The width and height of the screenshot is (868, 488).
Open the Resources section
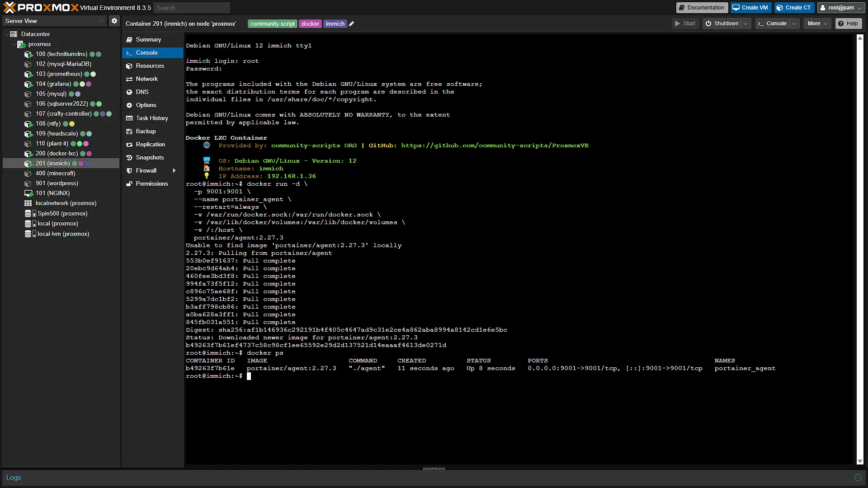click(152, 66)
